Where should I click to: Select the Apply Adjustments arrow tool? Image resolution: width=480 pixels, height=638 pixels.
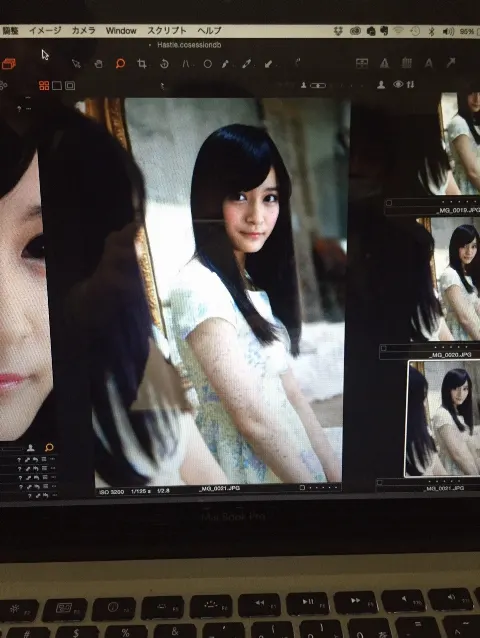(268, 64)
